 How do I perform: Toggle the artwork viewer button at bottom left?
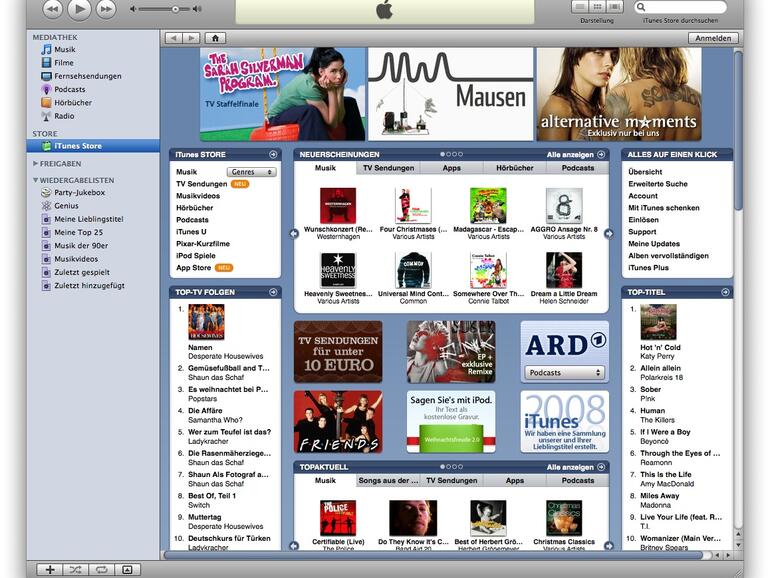coord(126,569)
